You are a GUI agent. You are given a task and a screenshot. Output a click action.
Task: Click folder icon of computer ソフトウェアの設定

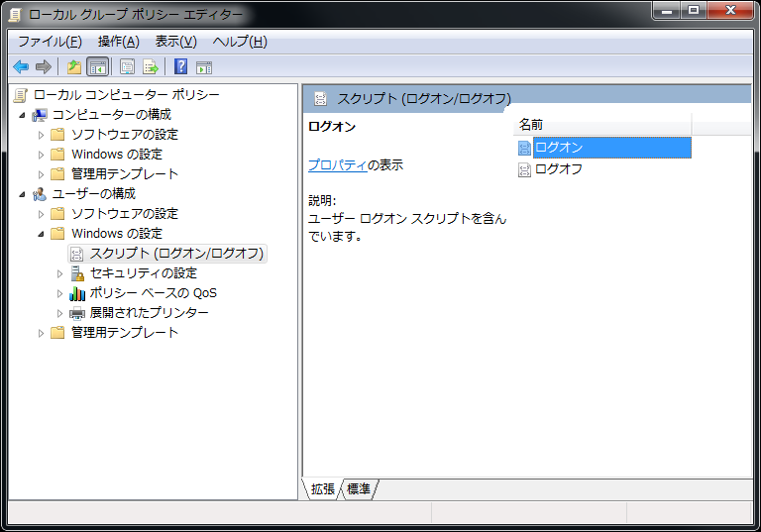coord(57,135)
